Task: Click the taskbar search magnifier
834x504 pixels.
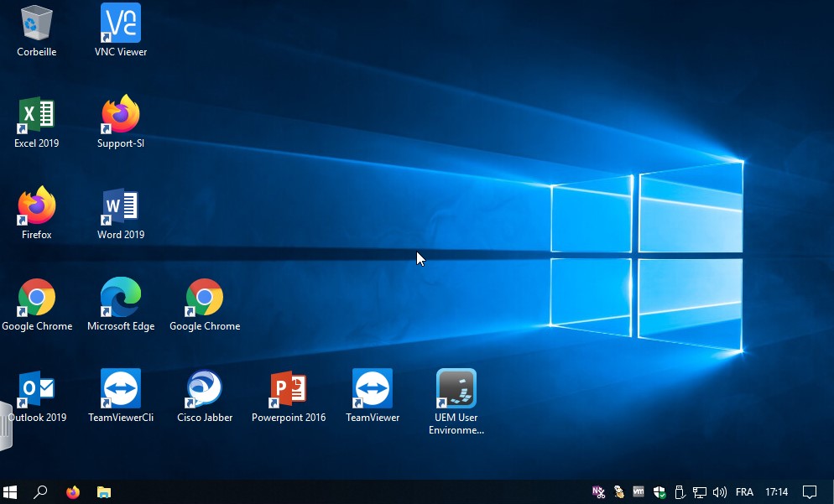Action: (x=40, y=492)
